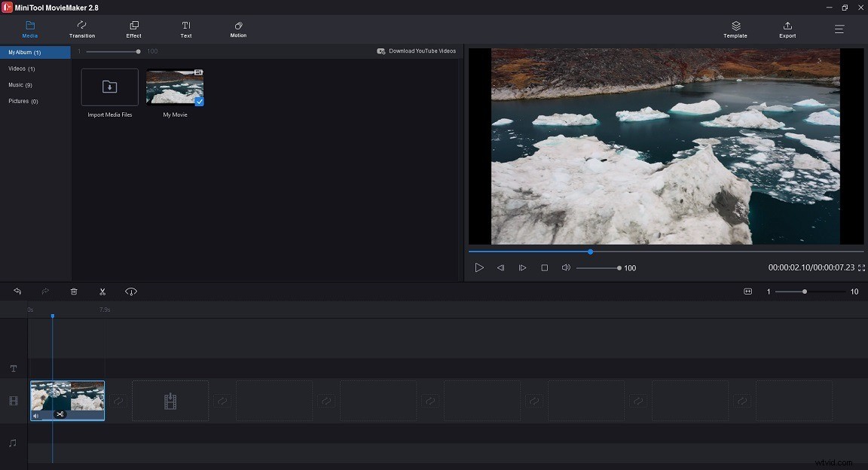The image size is (868, 470).
Task: Open the playback speed control icon
Action: (131, 291)
